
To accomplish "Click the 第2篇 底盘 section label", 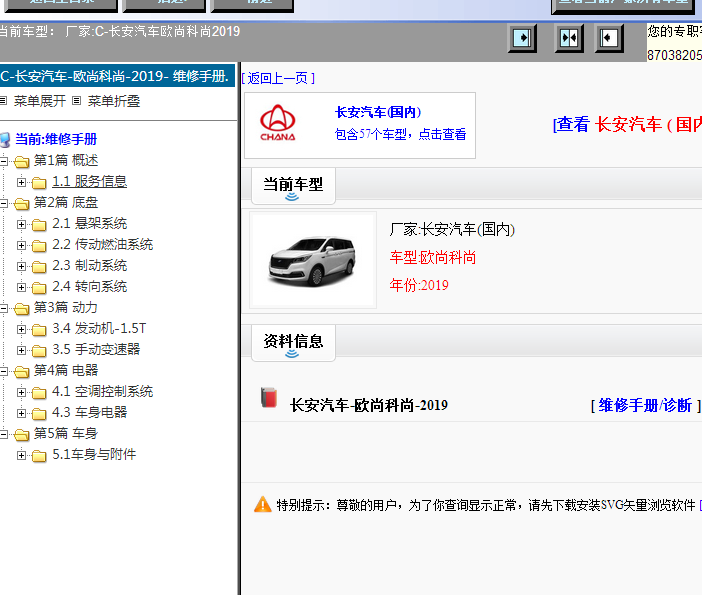I will click(66, 202).
